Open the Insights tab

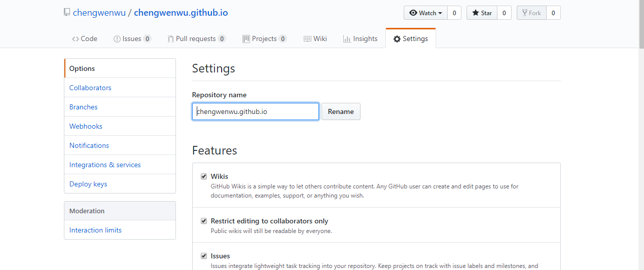tap(361, 39)
